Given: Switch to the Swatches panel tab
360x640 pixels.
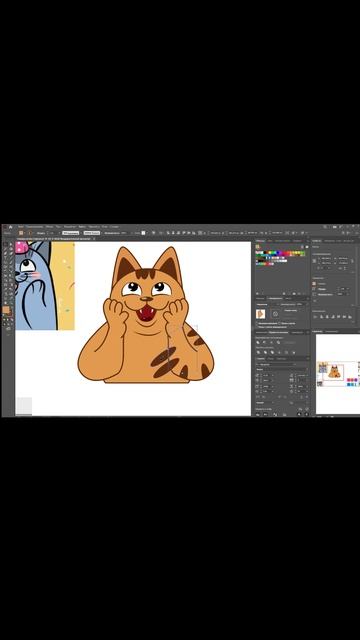Looking at the screenshot, I should [260, 241].
